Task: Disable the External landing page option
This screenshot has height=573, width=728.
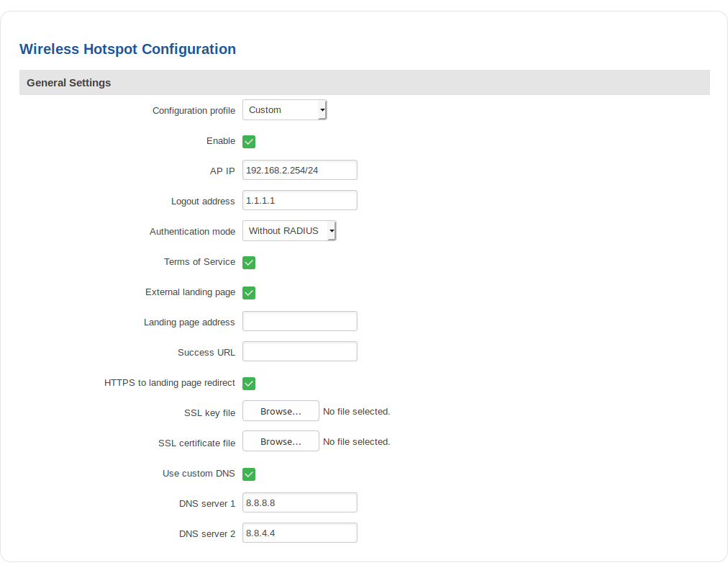Action: coord(248,292)
